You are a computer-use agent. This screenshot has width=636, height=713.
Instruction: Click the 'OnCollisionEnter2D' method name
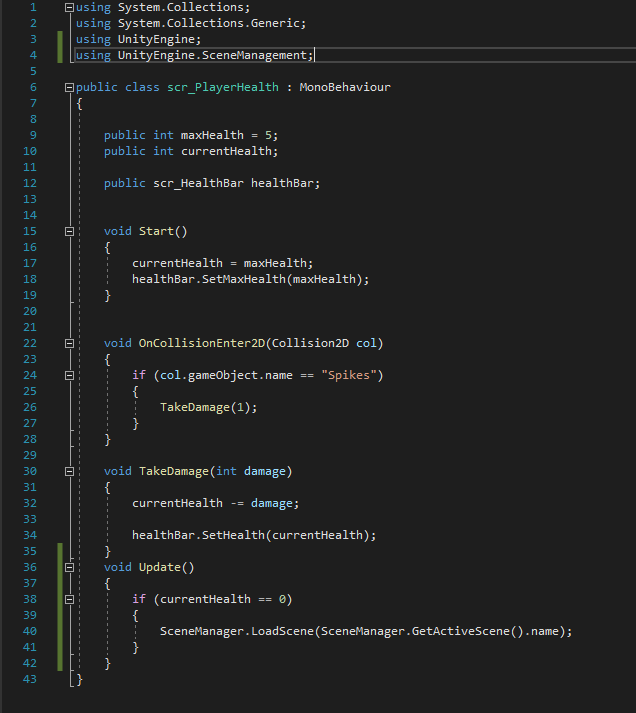pos(202,343)
